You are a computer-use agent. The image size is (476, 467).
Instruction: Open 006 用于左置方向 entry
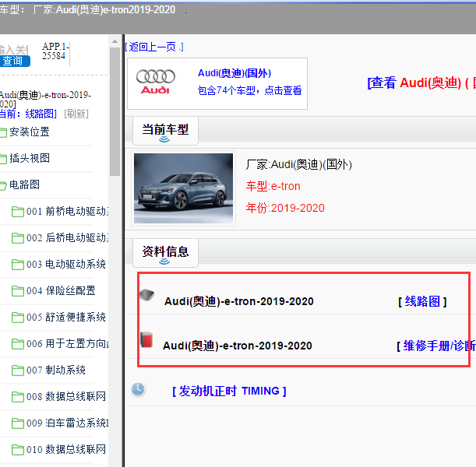[x=68, y=343]
